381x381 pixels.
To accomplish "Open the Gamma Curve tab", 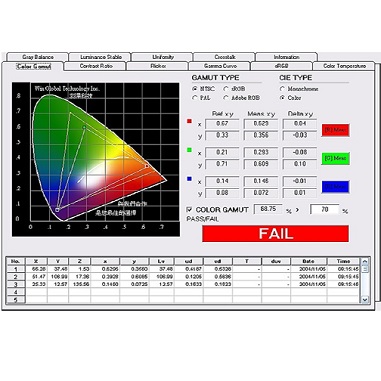I will pos(220,66).
